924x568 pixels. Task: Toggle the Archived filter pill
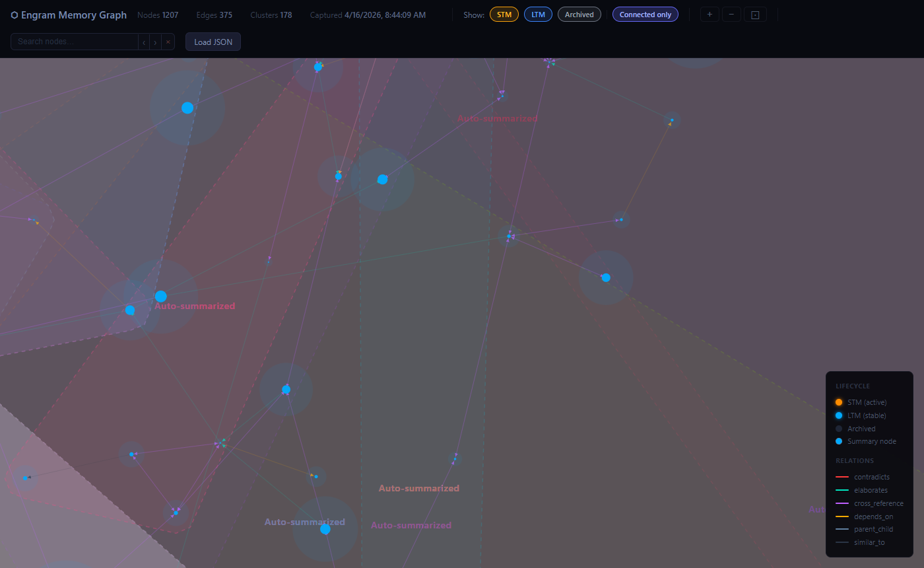pyautogui.click(x=579, y=14)
